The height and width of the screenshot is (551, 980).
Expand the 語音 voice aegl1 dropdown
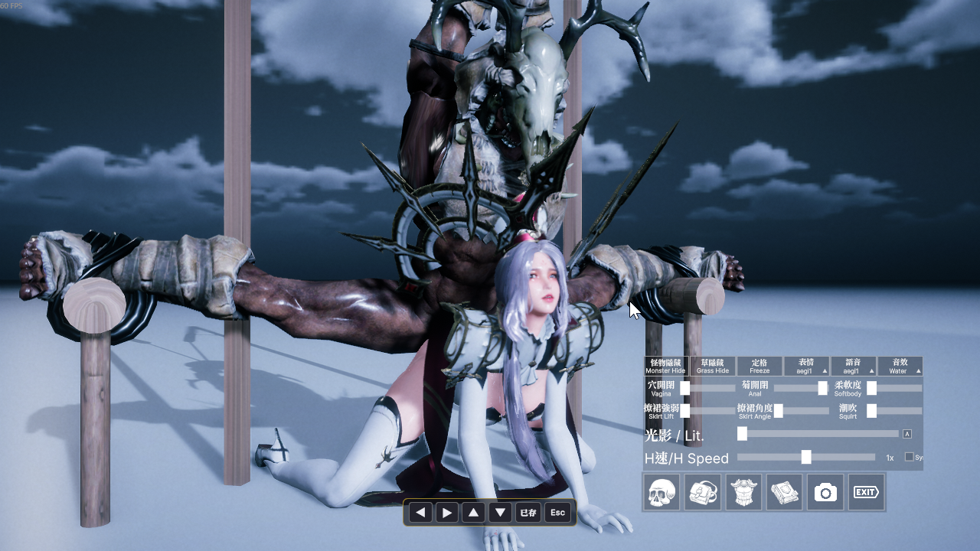[x=853, y=366]
